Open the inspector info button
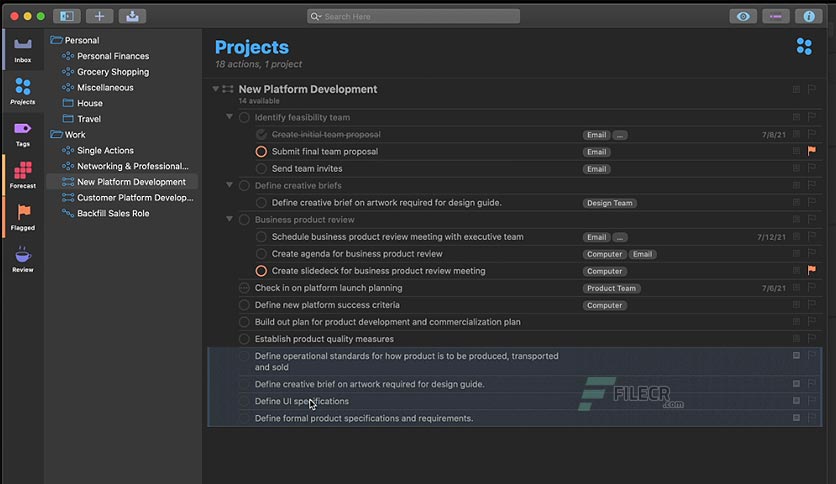This screenshot has height=484, width=836. (x=809, y=17)
